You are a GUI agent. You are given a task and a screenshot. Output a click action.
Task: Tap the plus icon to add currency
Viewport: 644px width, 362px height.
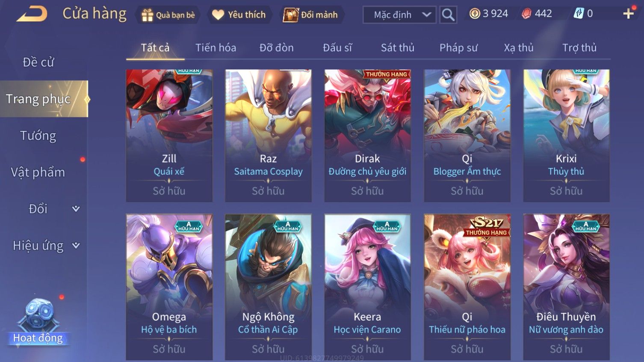point(628,14)
